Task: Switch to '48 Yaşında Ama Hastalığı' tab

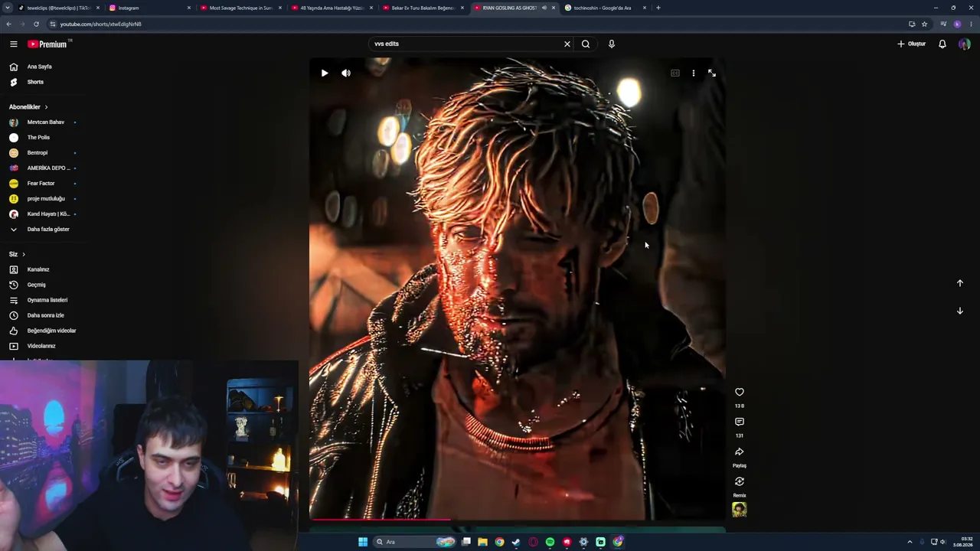Action: [332, 8]
